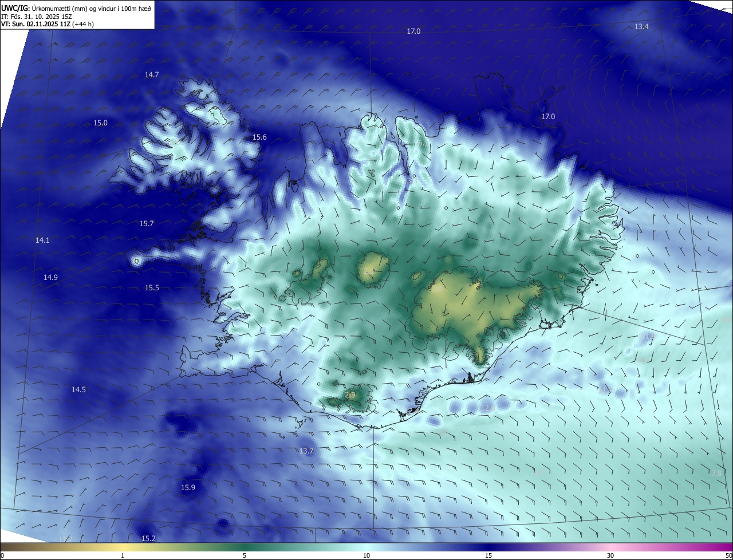Click the 'VT: Sun. 02.11.2025 11Z (+44 h)' line
The width and height of the screenshot is (733, 560).
click(48, 24)
